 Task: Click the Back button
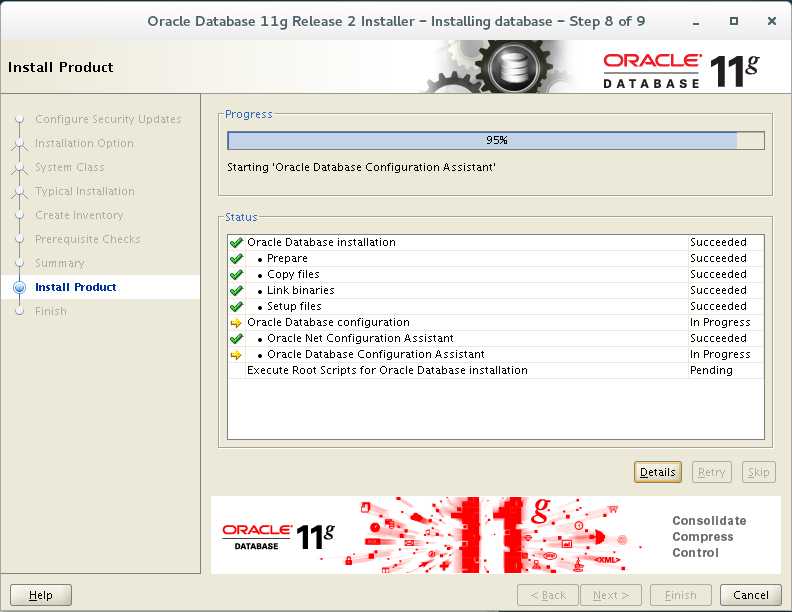pos(548,595)
